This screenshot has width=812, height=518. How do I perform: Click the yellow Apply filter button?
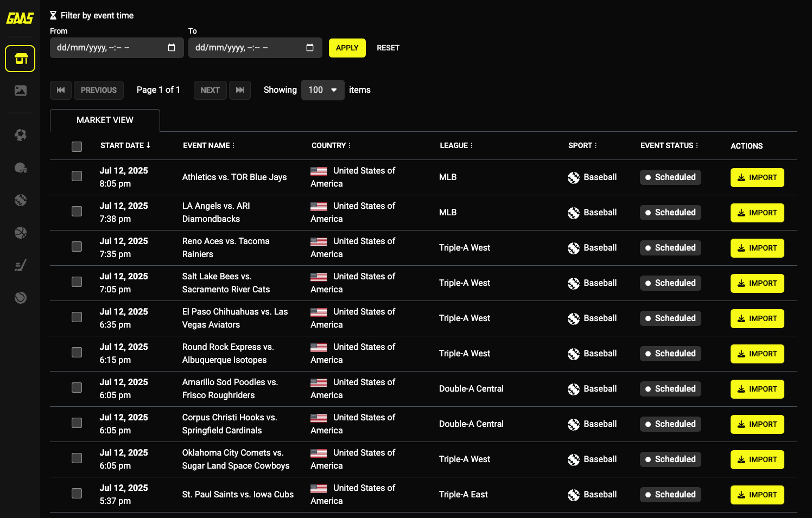(x=347, y=48)
